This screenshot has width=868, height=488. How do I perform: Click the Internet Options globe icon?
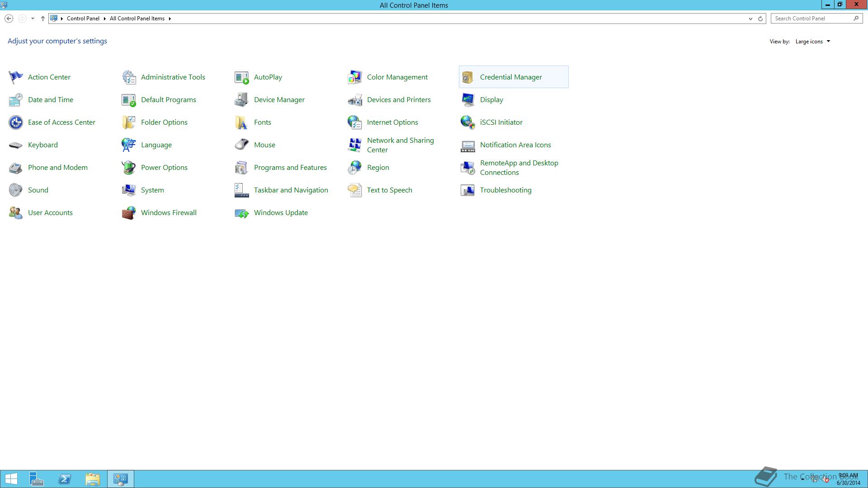[x=354, y=122]
